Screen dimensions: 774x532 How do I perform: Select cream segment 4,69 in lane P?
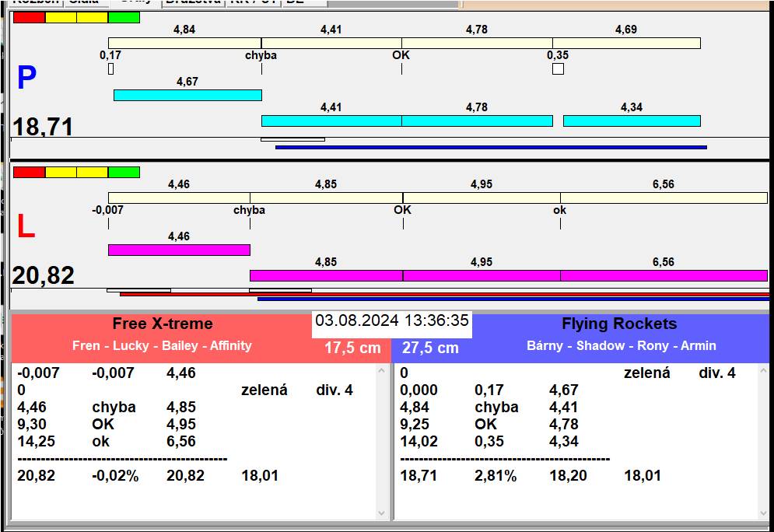click(x=626, y=43)
